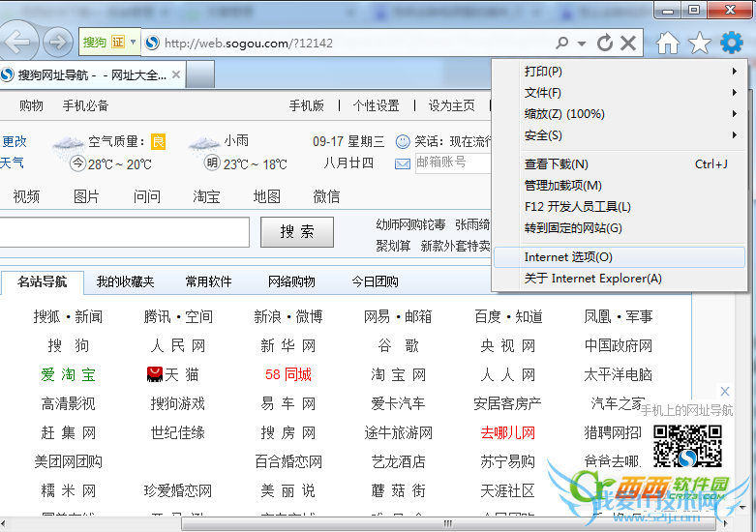This screenshot has width=756, height=532.
Task: Choose View downloads menu item
Action: tap(620, 164)
